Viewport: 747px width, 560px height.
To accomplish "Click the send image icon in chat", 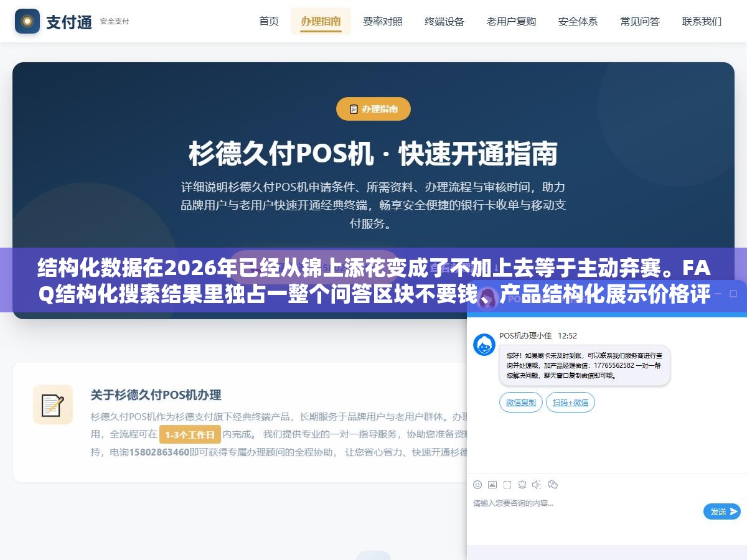I will [492, 485].
